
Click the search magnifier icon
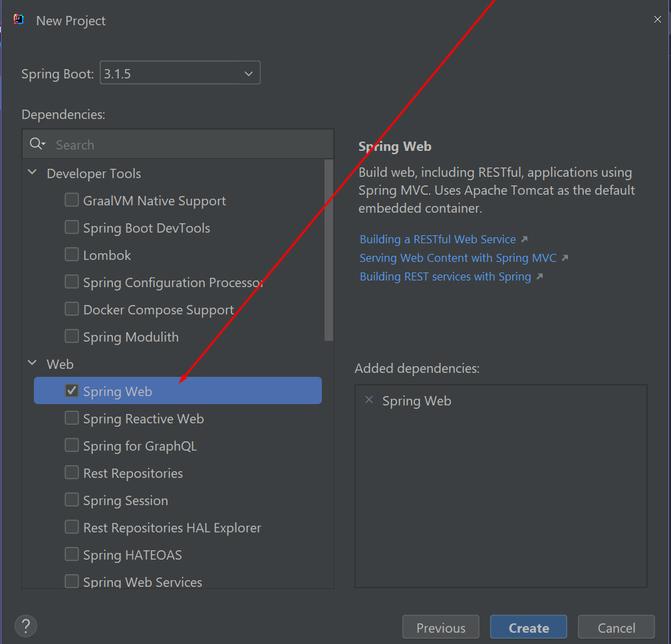[37, 144]
